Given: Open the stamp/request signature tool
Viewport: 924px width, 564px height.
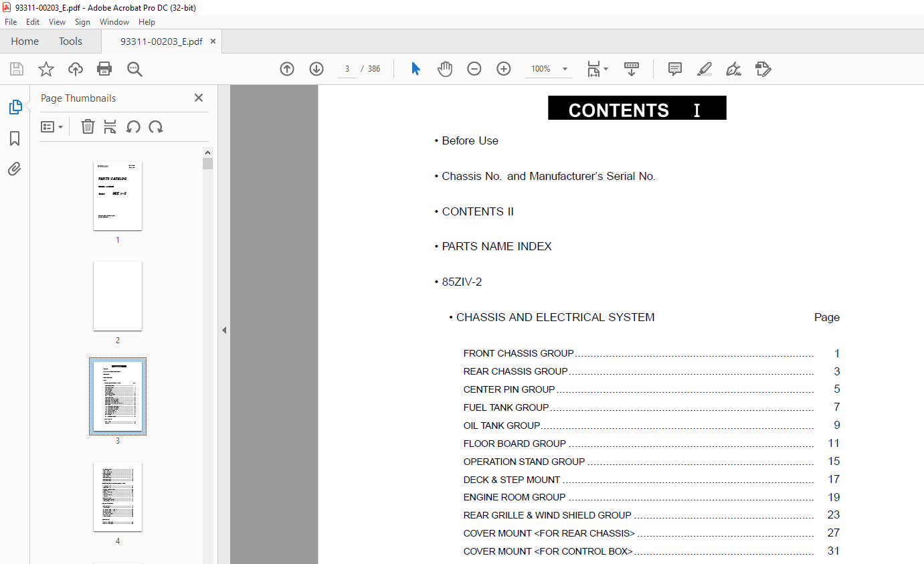Looking at the screenshot, I should pos(763,69).
